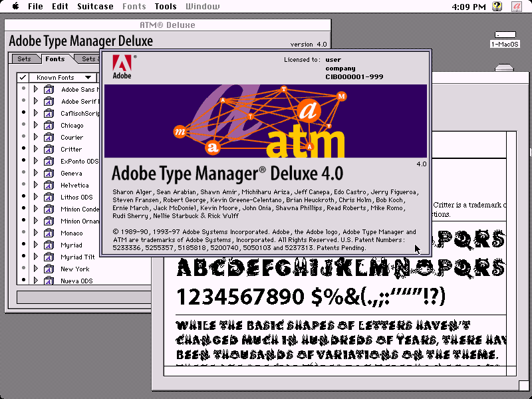Toggle activation dot for Courier font

pyautogui.click(x=24, y=138)
